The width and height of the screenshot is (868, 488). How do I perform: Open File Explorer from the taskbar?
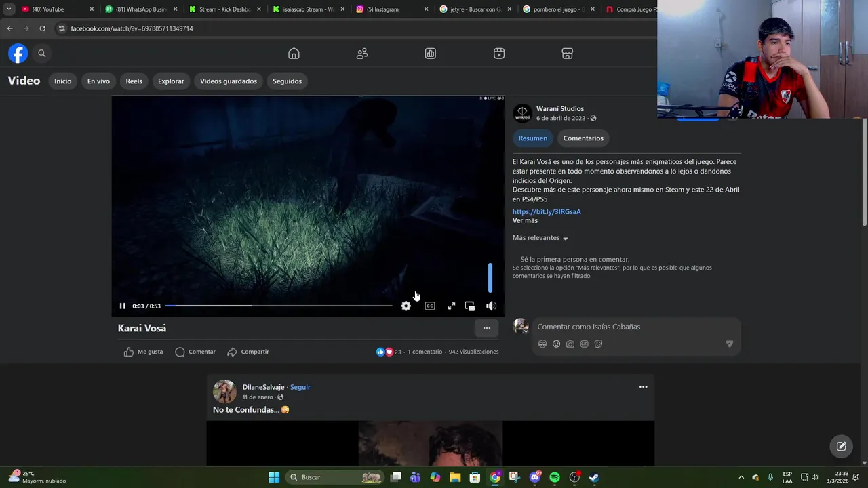(455, 477)
